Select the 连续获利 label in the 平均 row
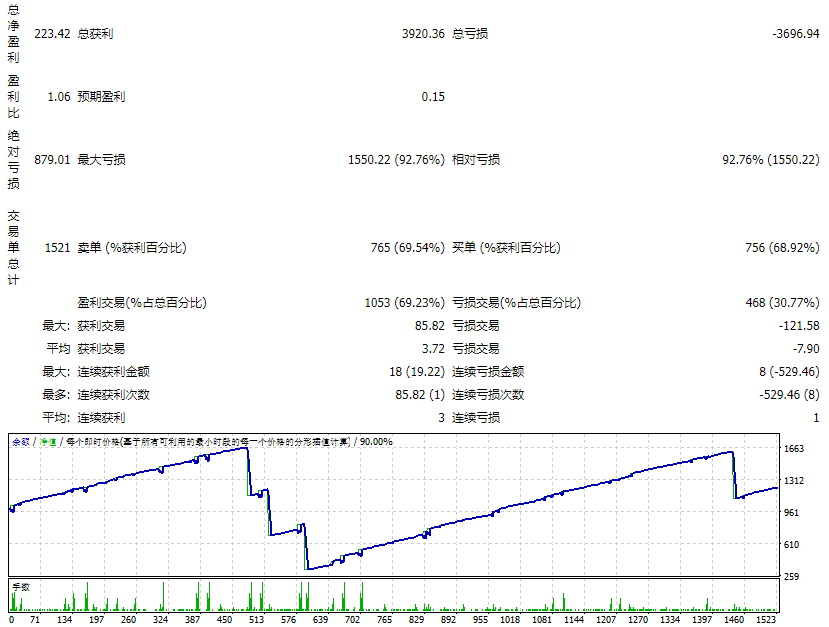Image resolution: width=829 pixels, height=627 pixels. (102, 418)
